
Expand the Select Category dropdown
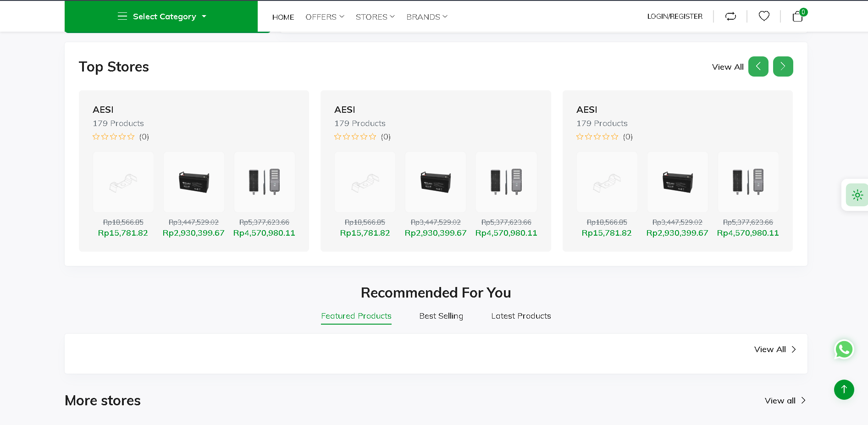click(164, 17)
